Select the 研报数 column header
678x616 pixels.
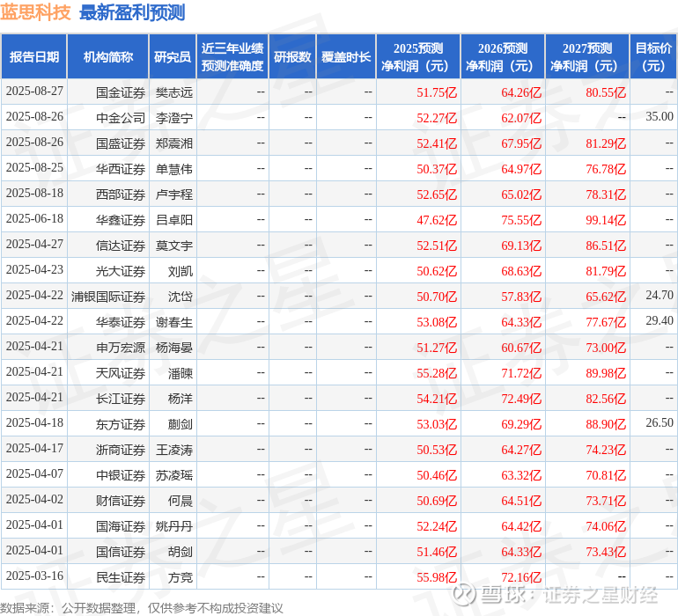click(x=292, y=56)
